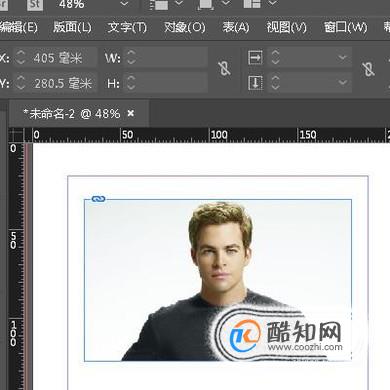
Task: Click the link badge on the placed image frame
Action: (98, 199)
